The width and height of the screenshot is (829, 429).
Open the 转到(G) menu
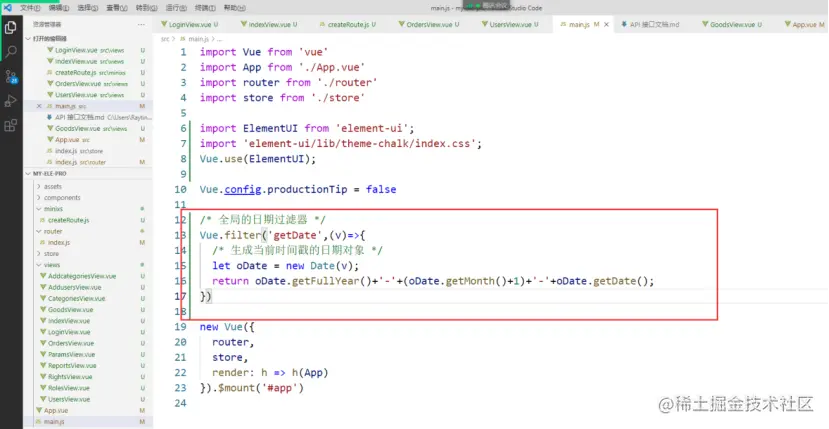146,8
